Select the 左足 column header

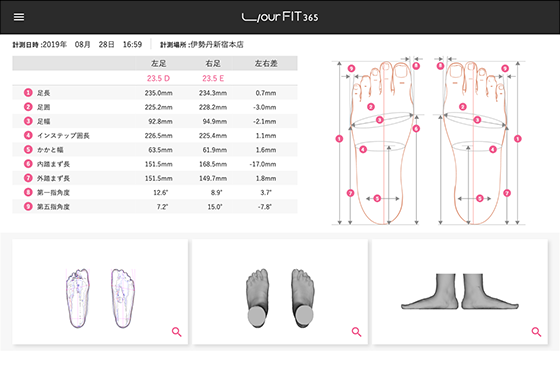click(159, 64)
